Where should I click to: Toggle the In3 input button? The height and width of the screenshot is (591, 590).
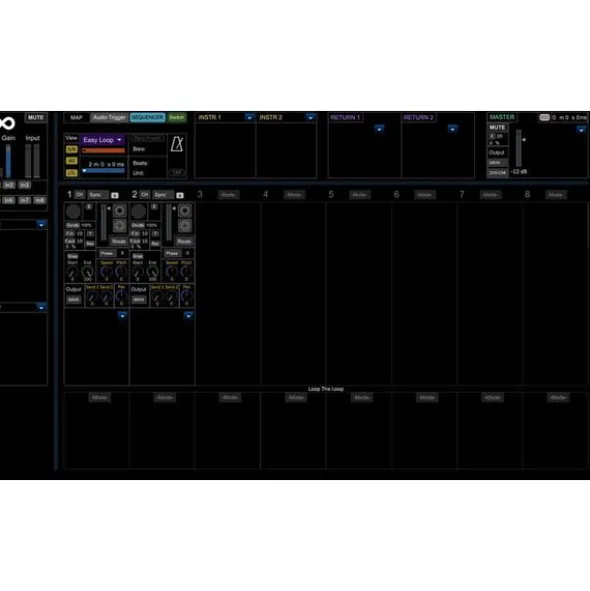[x=25, y=185]
